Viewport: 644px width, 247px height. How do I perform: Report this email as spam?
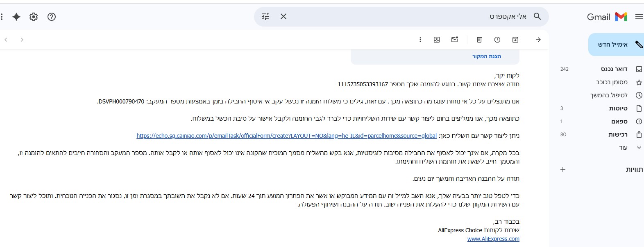coord(497,40)
